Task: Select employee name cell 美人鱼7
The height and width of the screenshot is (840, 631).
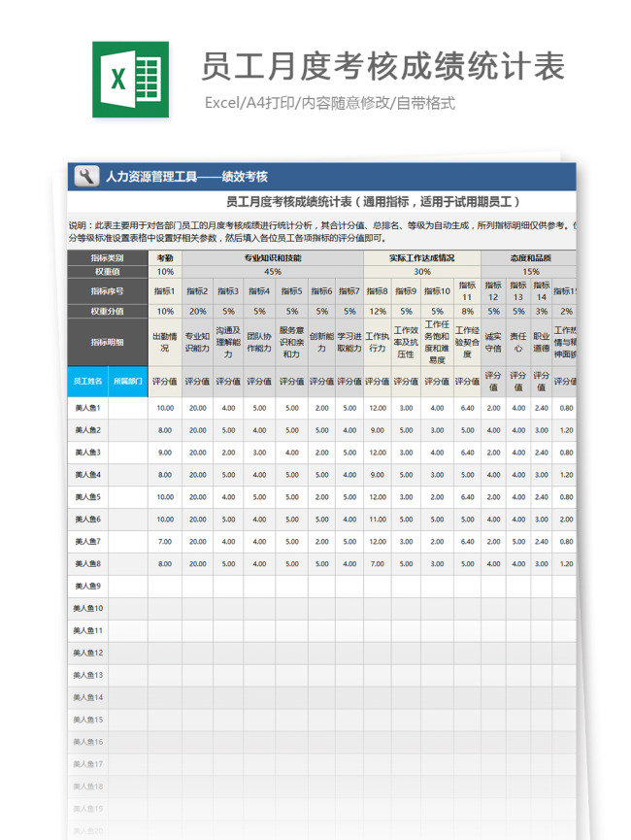Action: (x=87, y=542)
